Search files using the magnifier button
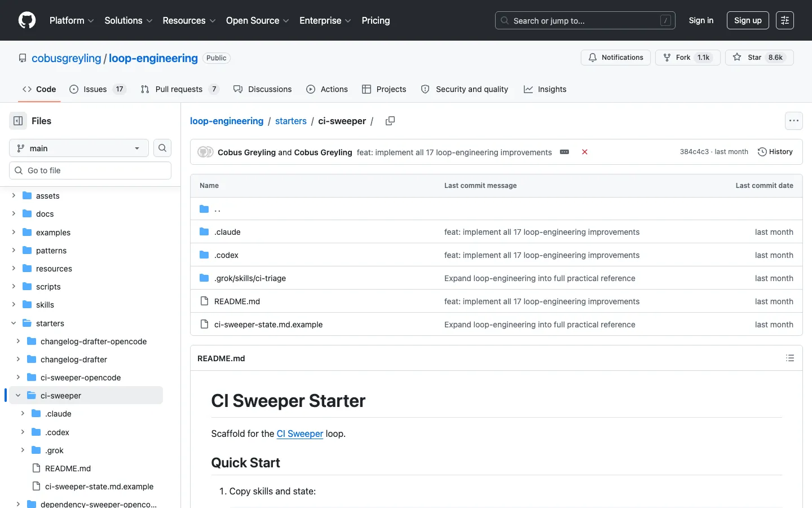 162,148
